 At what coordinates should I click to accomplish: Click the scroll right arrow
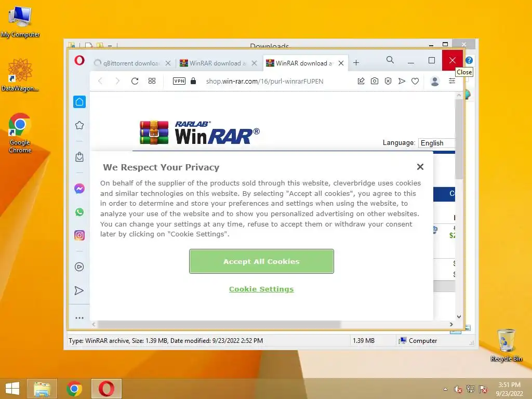(x=451, y=324)
